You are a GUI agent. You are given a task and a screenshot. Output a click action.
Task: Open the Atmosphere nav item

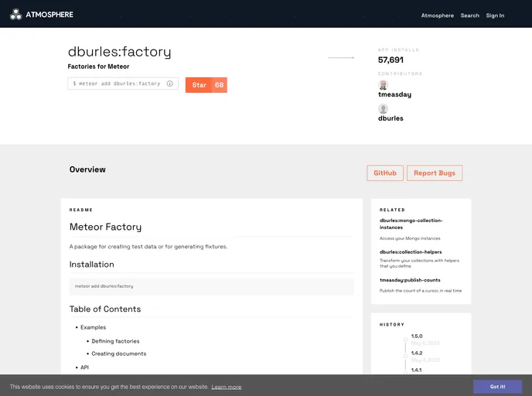(438, 15)
